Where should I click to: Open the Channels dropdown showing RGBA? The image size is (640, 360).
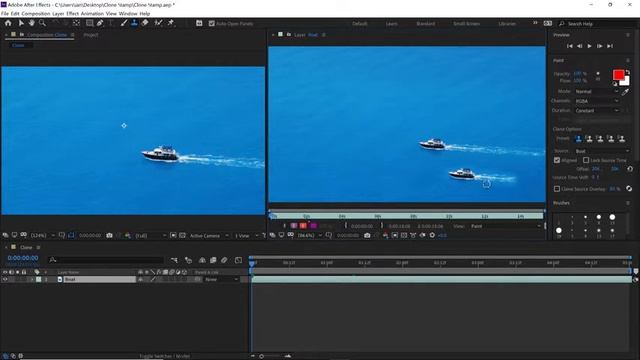pyautogui.click(x=597, y=101)
